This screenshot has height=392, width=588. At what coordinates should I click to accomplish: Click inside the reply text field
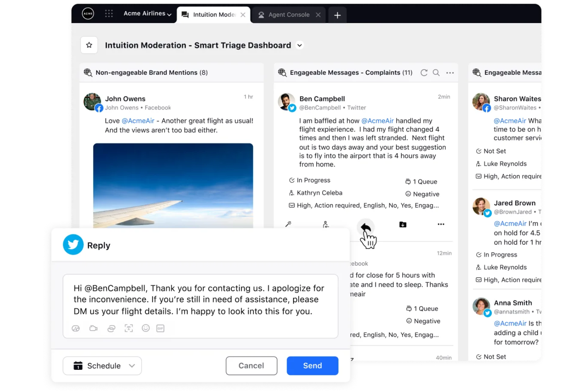(x=199, y=299)
